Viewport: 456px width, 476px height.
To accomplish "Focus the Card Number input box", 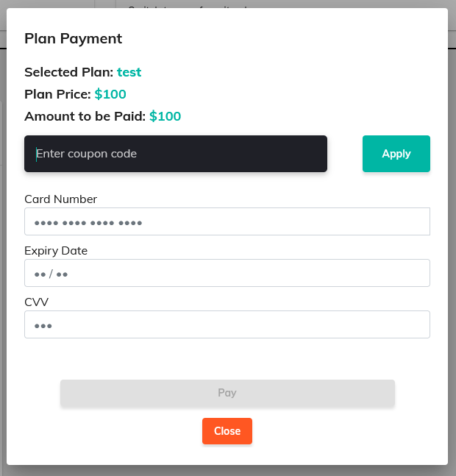I will 227,221.
